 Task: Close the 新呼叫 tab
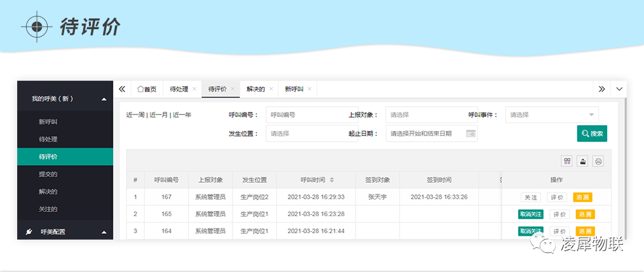tap(309, 89)
